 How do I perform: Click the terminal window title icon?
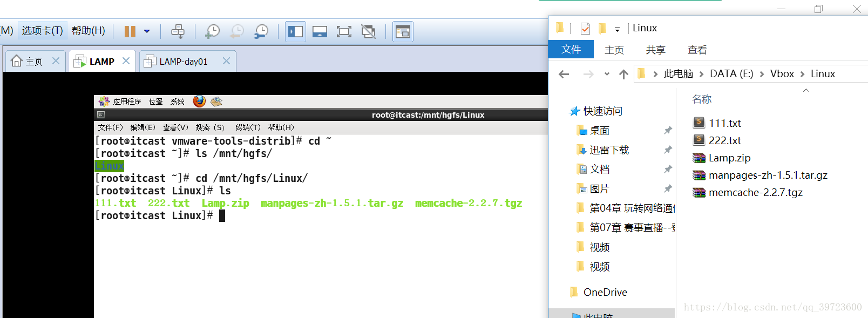(101, 114)
